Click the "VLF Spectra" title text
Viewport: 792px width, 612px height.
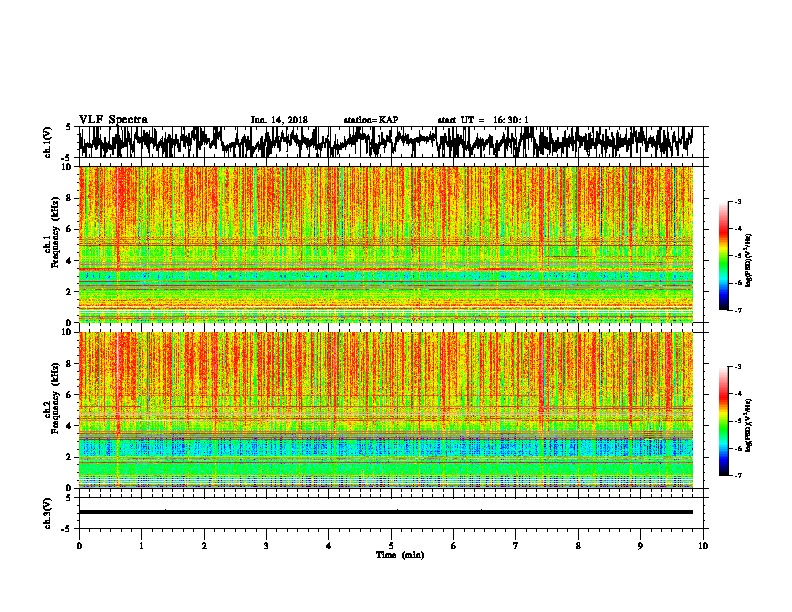pyautogui.click(x=113, y=120)
